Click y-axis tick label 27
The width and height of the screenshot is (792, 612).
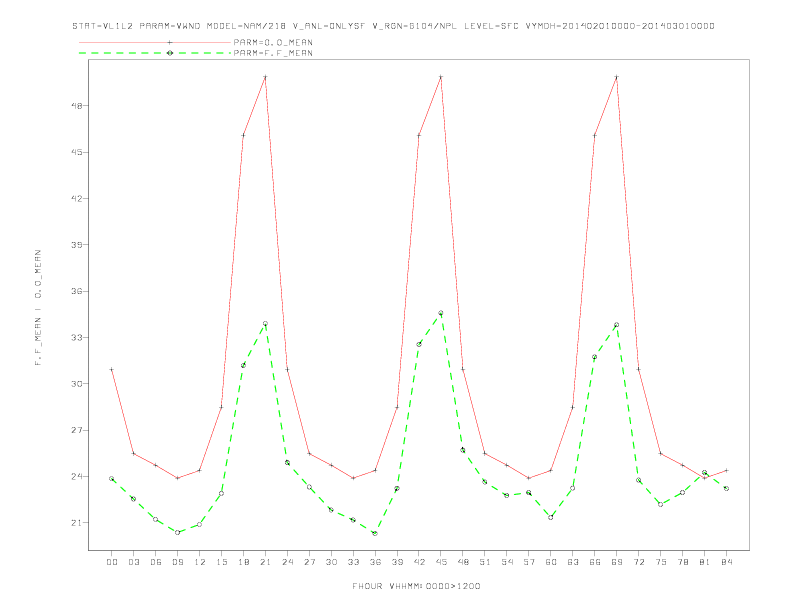coord(77,430)
